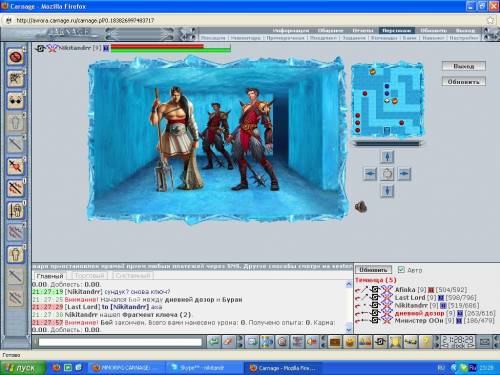This screenshot has width=500, height=375.
Task: Click the treasure chest icon in bottom toolbar
Action: 335,342
